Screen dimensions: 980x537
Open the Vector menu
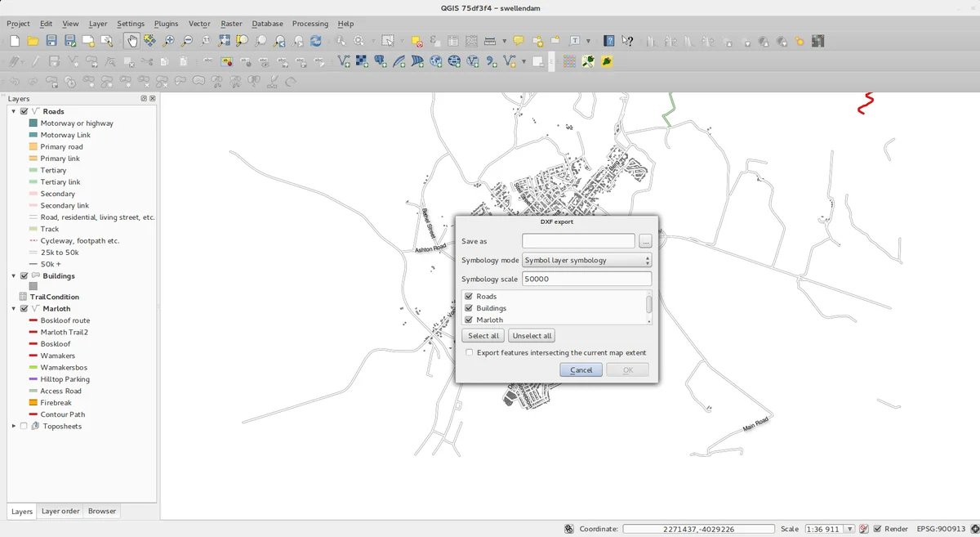pos(199,24)
